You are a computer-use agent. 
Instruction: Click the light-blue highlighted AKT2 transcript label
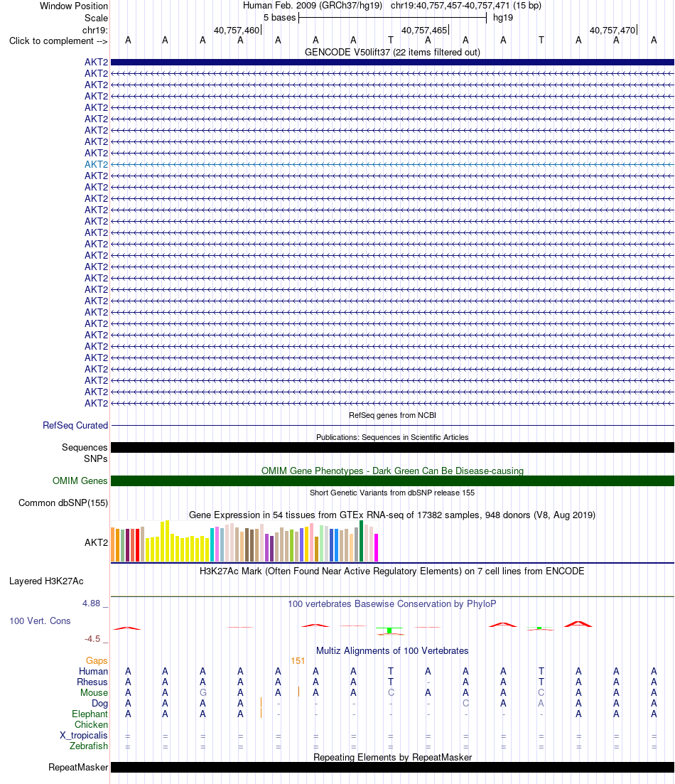(96, 164)
